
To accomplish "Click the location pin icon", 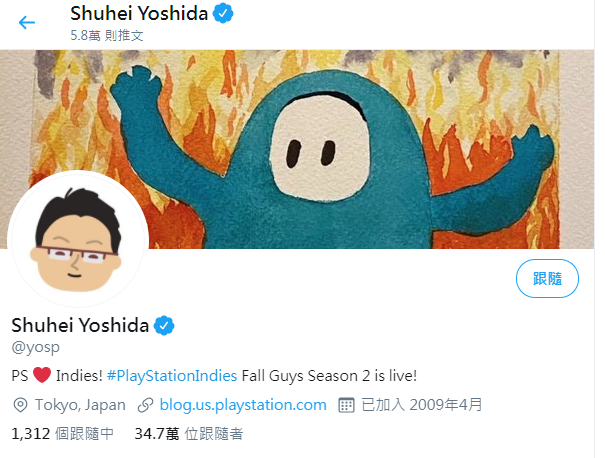I will click(20, 405).
